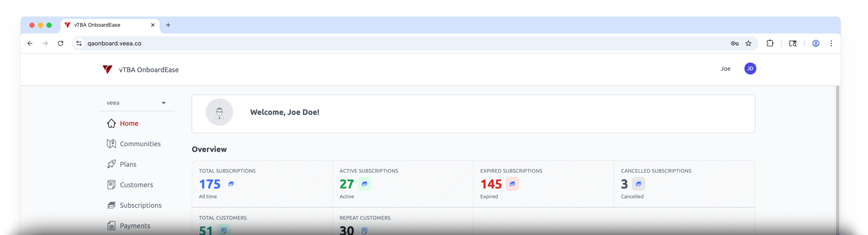Open a new browser tab
This screenshot has width=868, height=235.
pos(168,25)
